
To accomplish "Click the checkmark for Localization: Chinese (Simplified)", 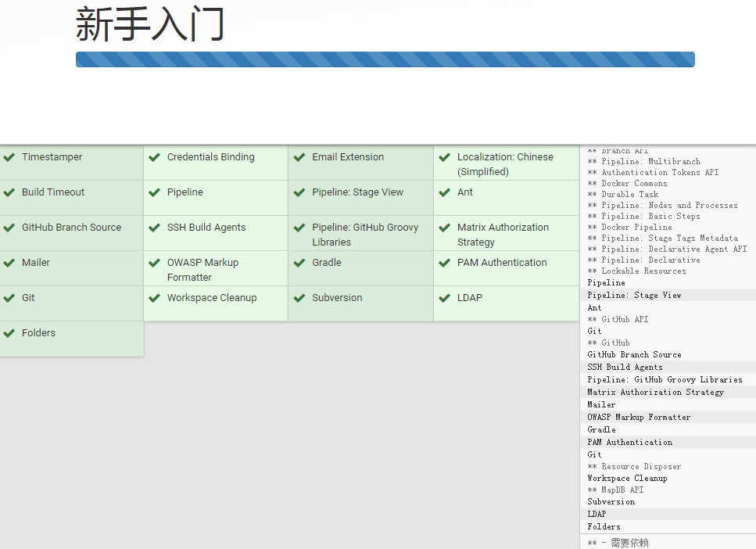I will (x=445, y=156).
